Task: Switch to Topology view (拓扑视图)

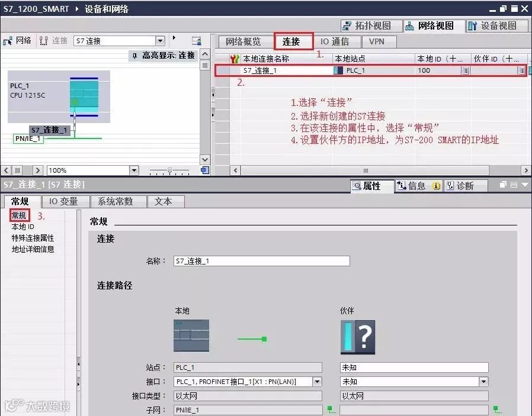Action: [371, 26]
